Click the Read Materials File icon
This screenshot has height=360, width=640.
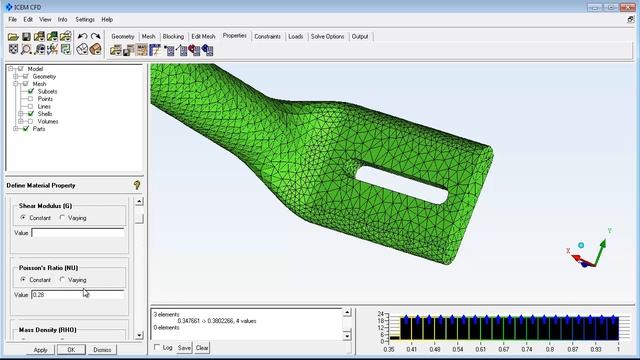point(116,50)
